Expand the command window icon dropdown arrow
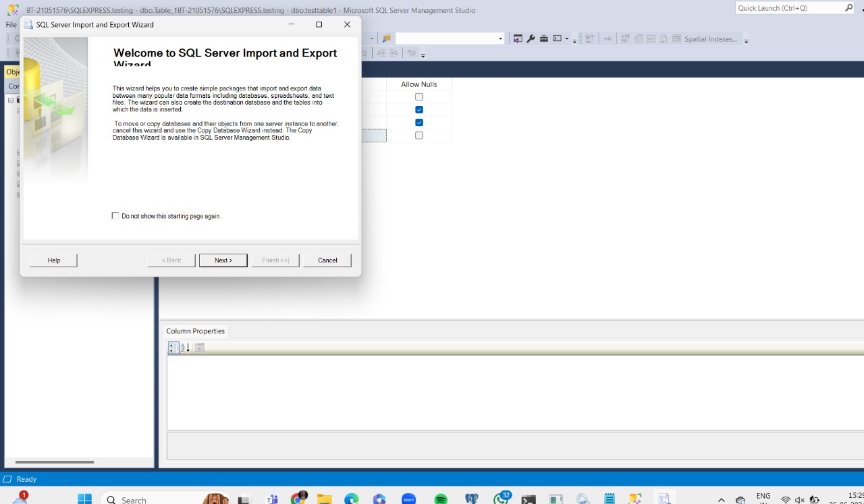The image size is (864, 504). click(x=567, y=38)
